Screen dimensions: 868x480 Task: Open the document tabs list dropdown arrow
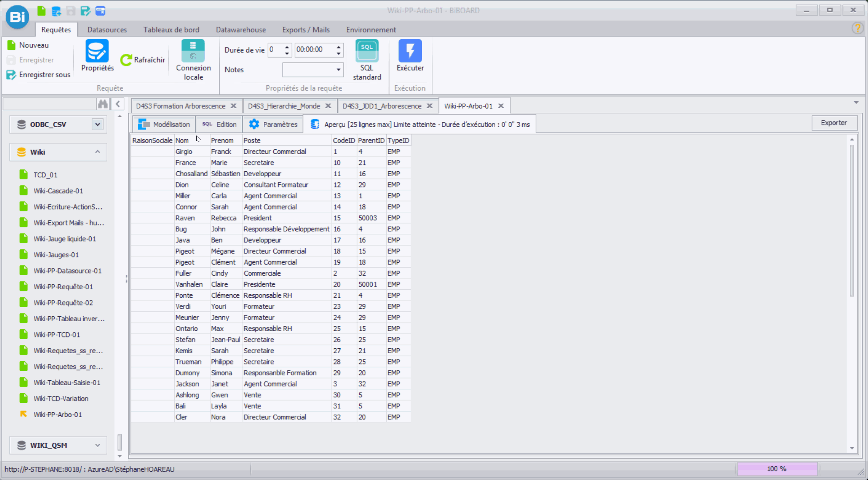coord(856,103)
